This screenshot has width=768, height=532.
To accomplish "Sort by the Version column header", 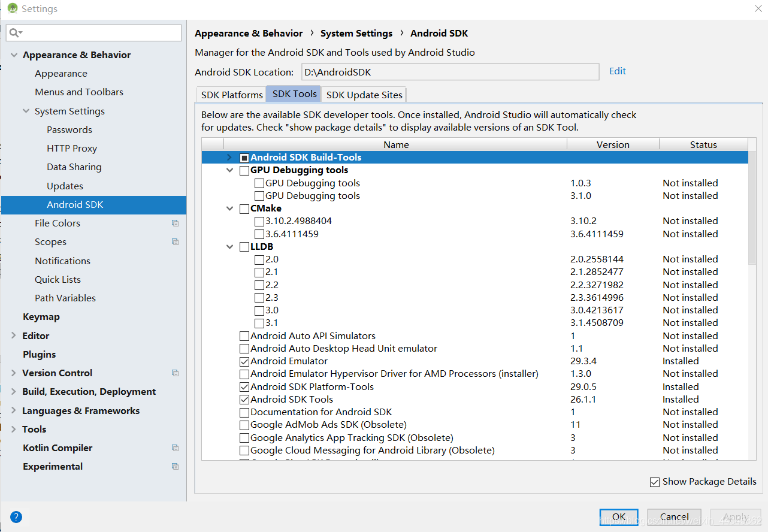I will tap(613, 145).
